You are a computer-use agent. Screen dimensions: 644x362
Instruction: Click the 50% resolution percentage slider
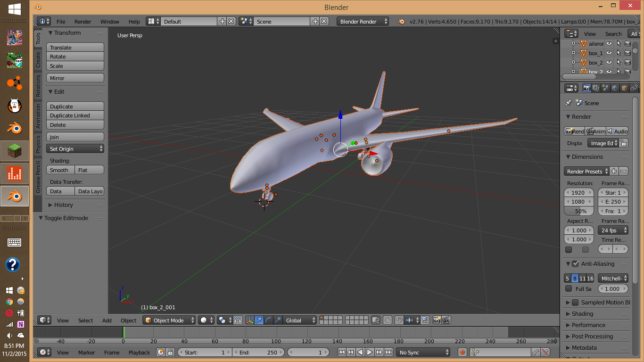coord(579,211)
